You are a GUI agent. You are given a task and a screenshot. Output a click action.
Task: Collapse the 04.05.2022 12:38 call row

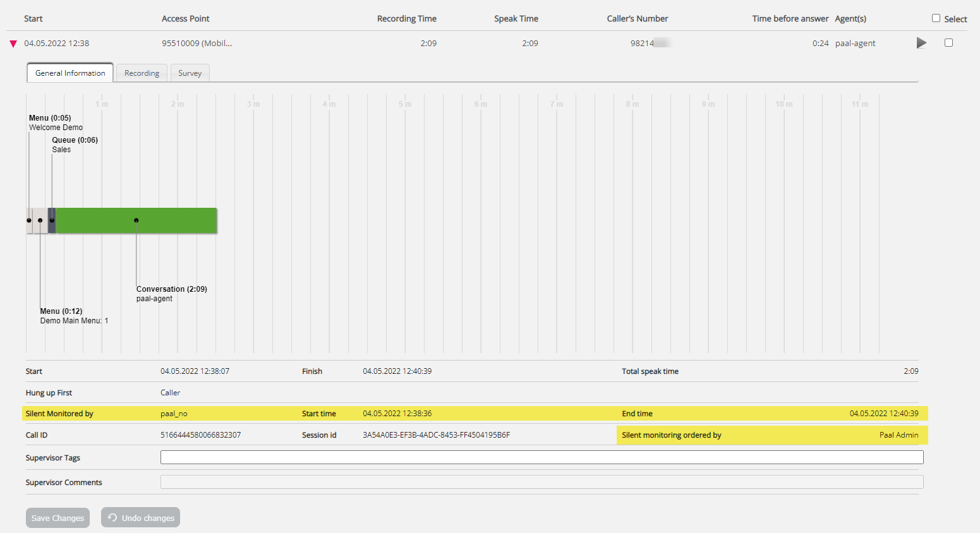pyautogui.click(x=13, y=44)
